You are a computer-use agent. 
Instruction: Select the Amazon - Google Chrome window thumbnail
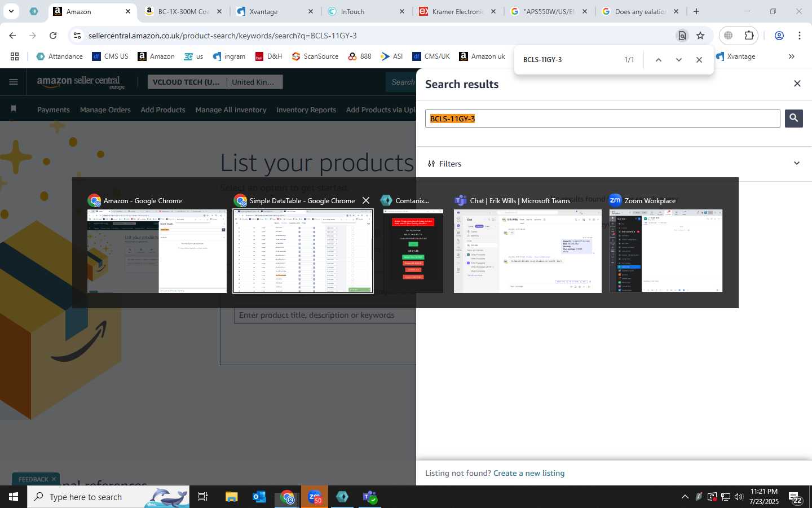pyautogui.click(x=157, y=251)
